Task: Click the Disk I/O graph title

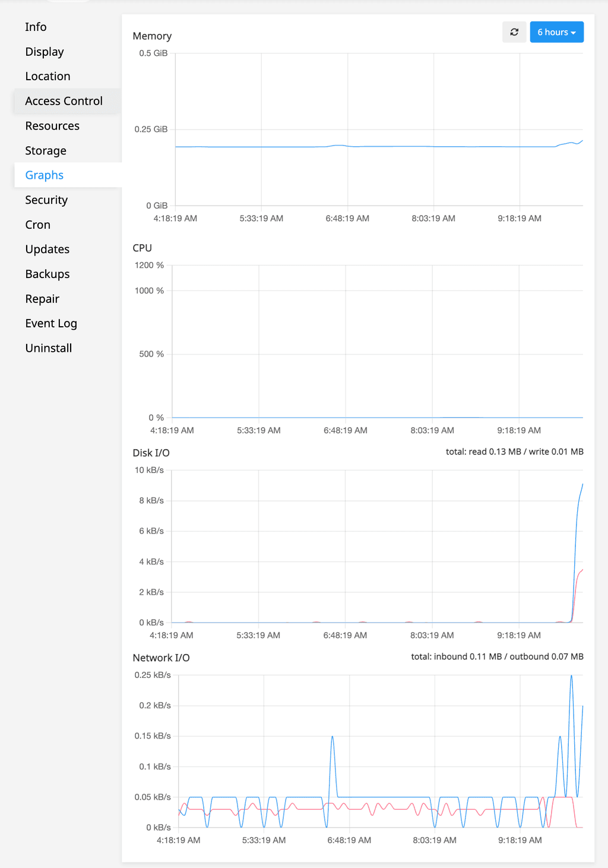Action: tap(151, 453)
